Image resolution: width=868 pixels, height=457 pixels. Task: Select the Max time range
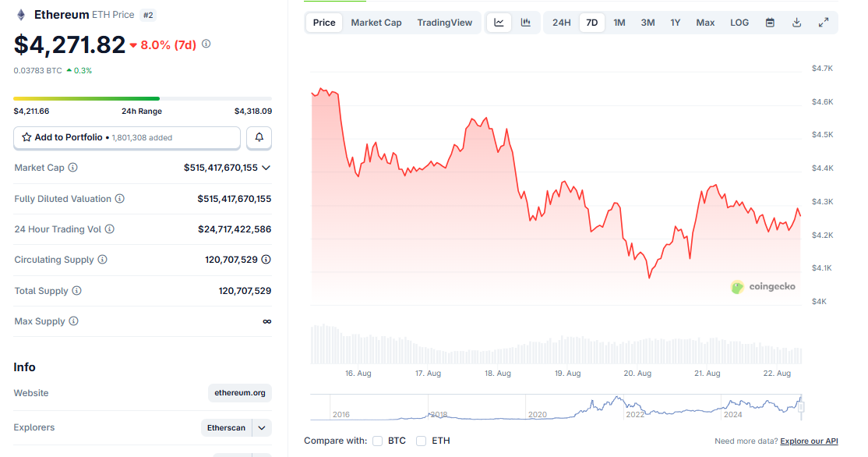coord(705,23)
